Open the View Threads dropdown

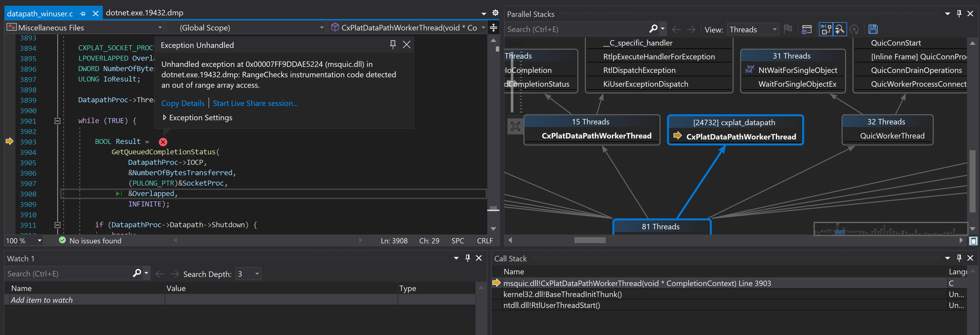(753, 29)
